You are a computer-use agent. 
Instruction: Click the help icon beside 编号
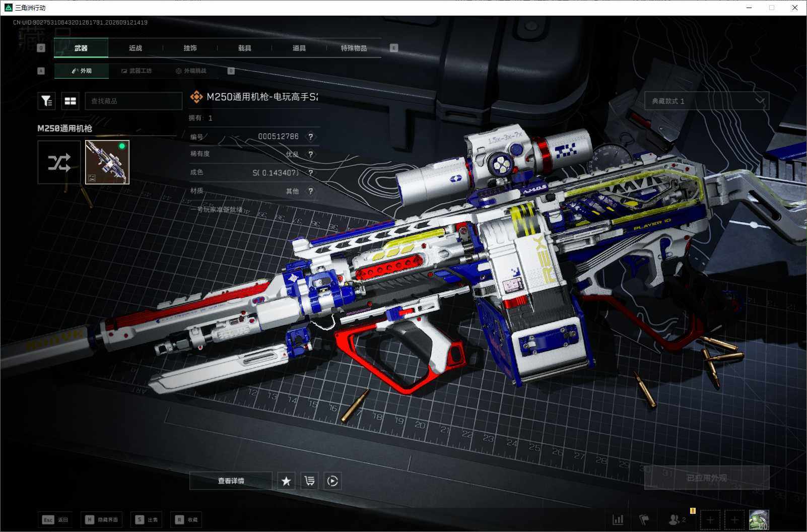[311, 137]
